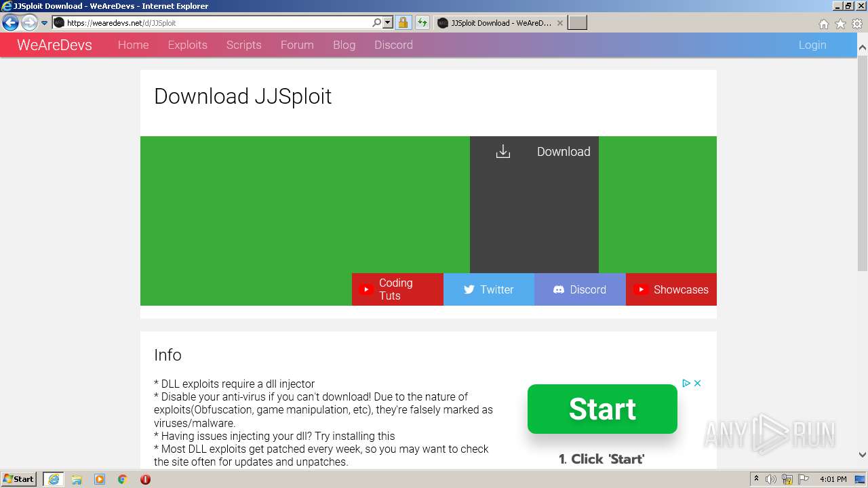Open the recent pages dropdown arrow
Image resolution: width=868 pixels, height=488 pixels.
click(44, 23)
